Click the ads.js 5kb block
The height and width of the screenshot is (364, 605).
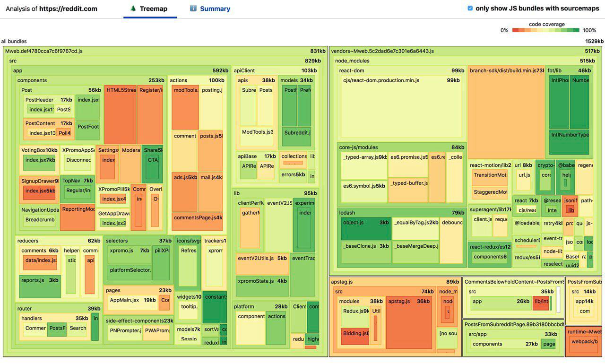[184, 192]
